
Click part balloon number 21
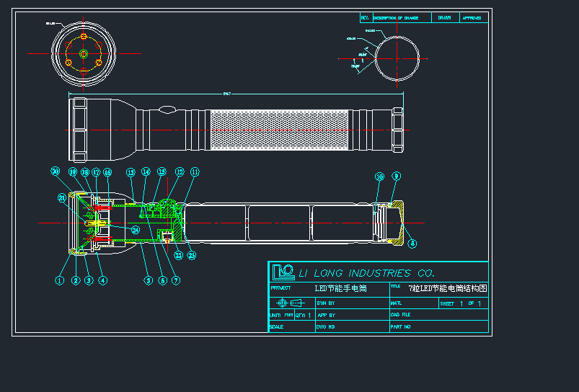click(62, 198)
